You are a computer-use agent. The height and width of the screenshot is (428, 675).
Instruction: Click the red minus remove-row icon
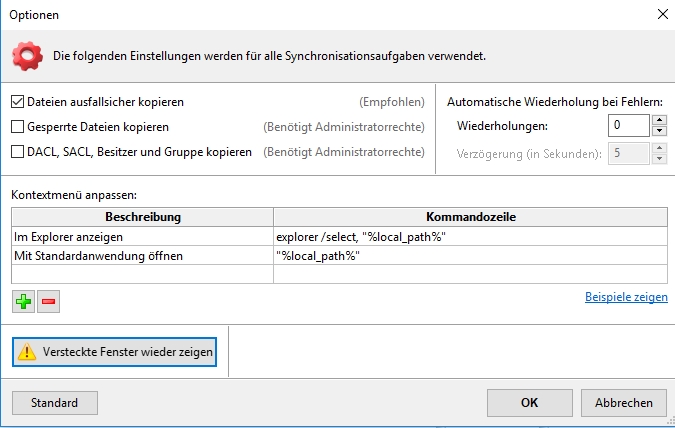pos(48,301)
